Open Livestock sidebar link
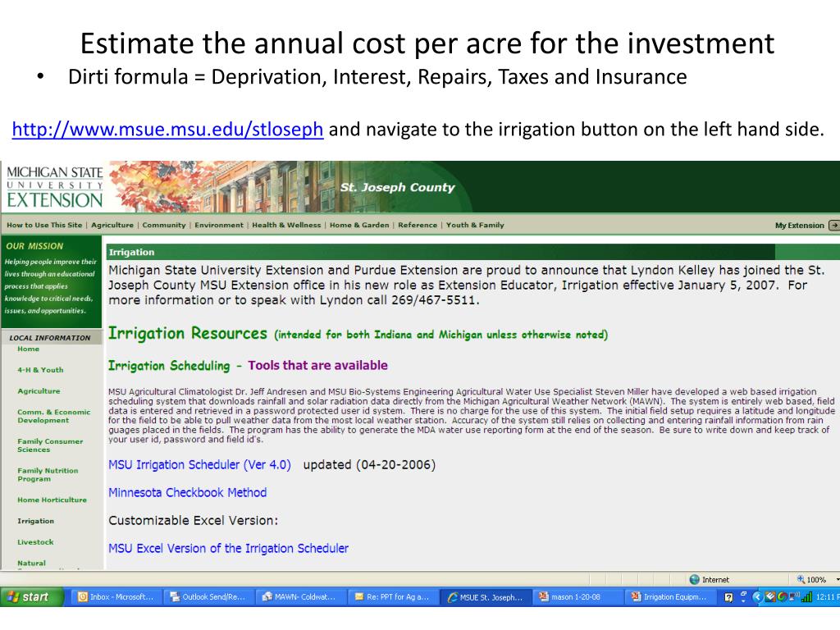 pos(35,542)
